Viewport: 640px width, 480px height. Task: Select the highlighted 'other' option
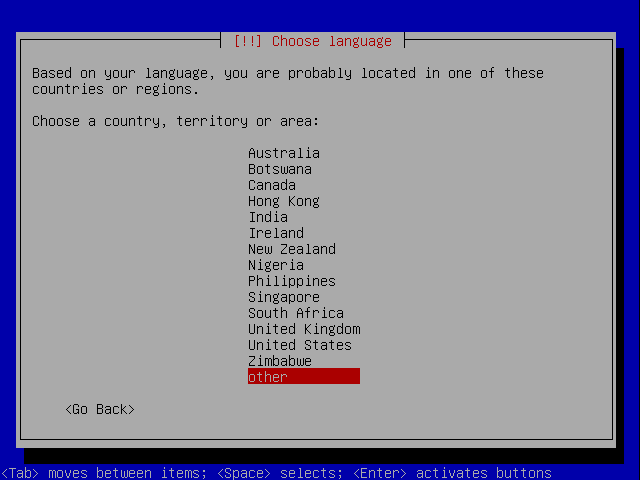click(303, 377)
